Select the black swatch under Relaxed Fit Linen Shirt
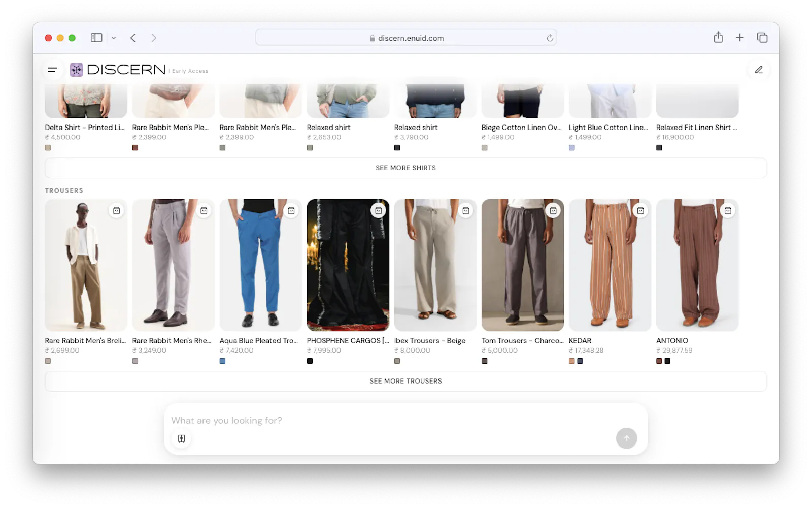 [x=659, y=148]
